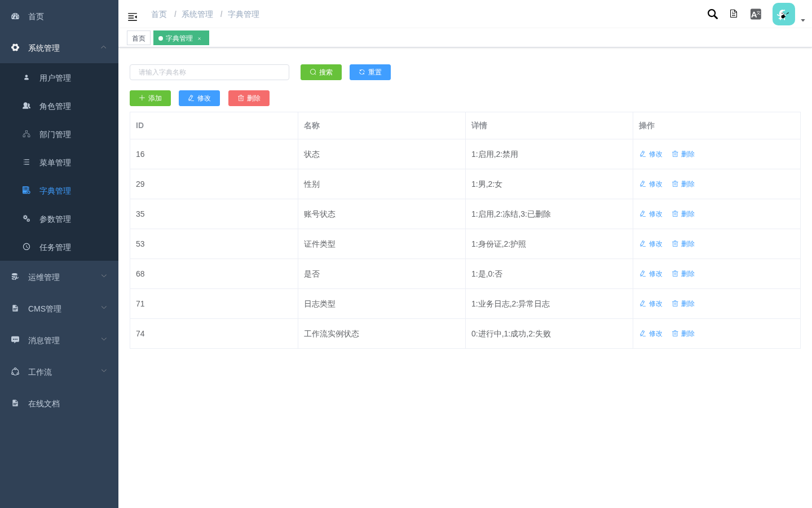812x508 pixels.
Task: Open header search magnifier icon
Action: (x=713, y=14)
